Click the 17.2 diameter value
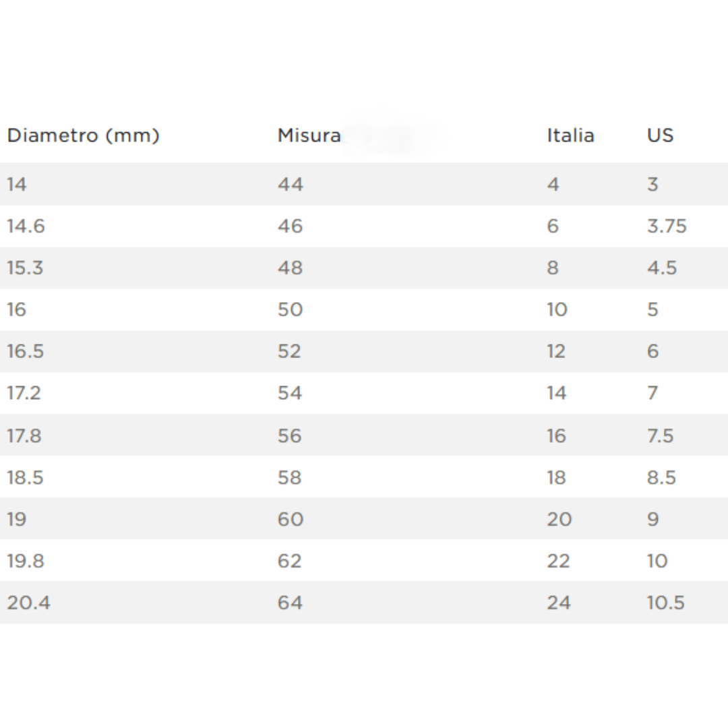The image size is (728, 728). (x=24, y=393)
